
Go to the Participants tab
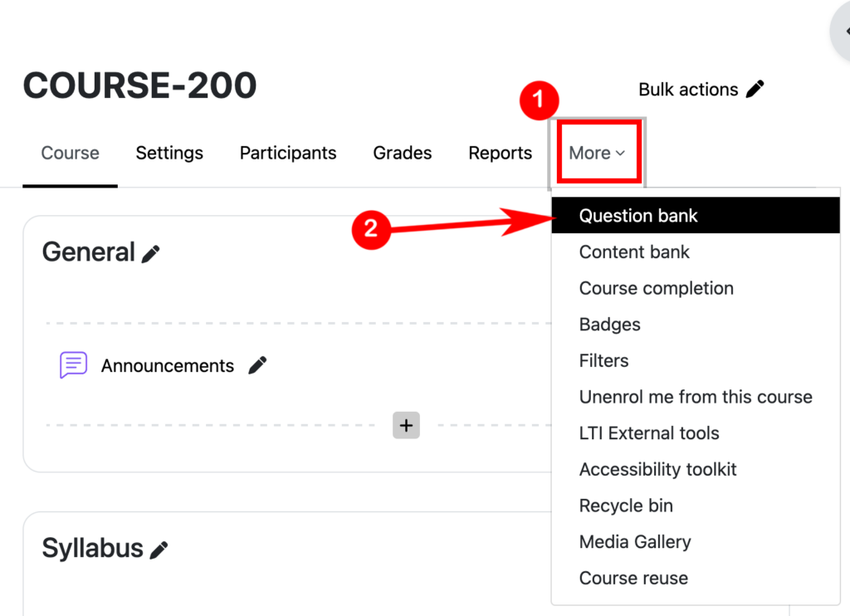[x=288, y=153]
